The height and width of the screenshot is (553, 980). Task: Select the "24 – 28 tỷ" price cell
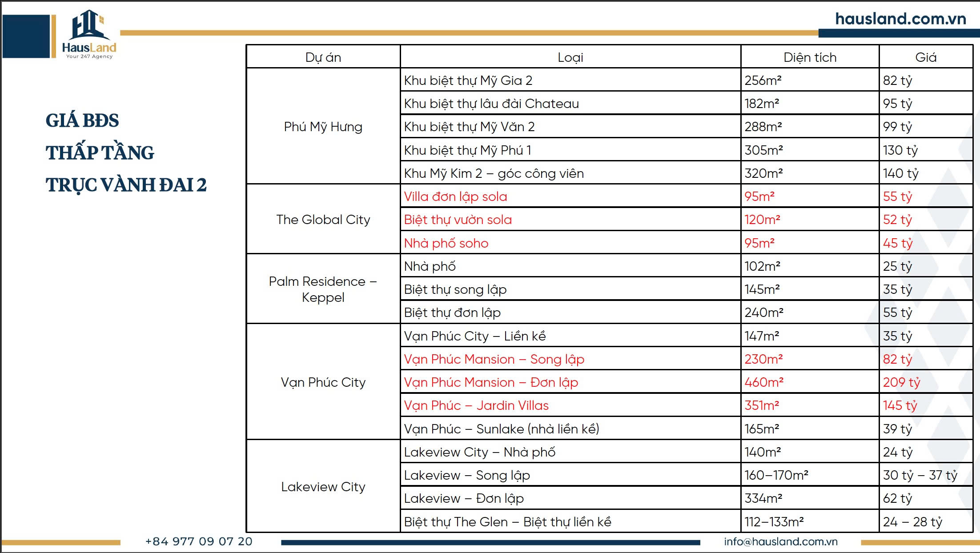(926, 521)
